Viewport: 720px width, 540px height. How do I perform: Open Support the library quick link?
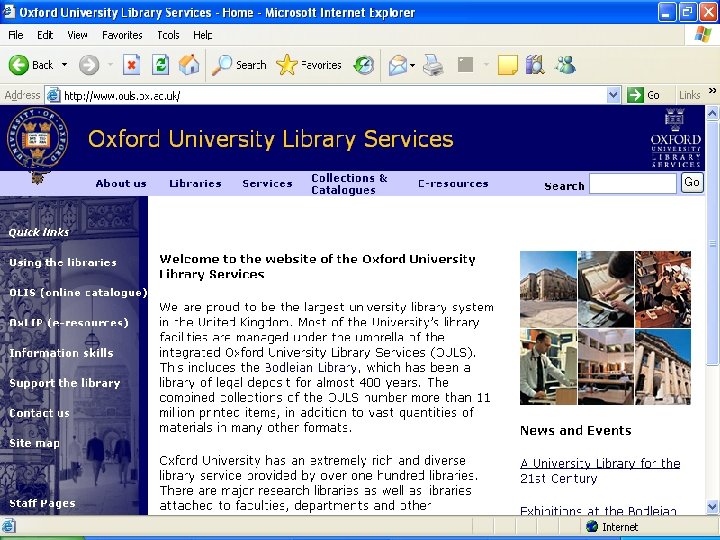65,383
